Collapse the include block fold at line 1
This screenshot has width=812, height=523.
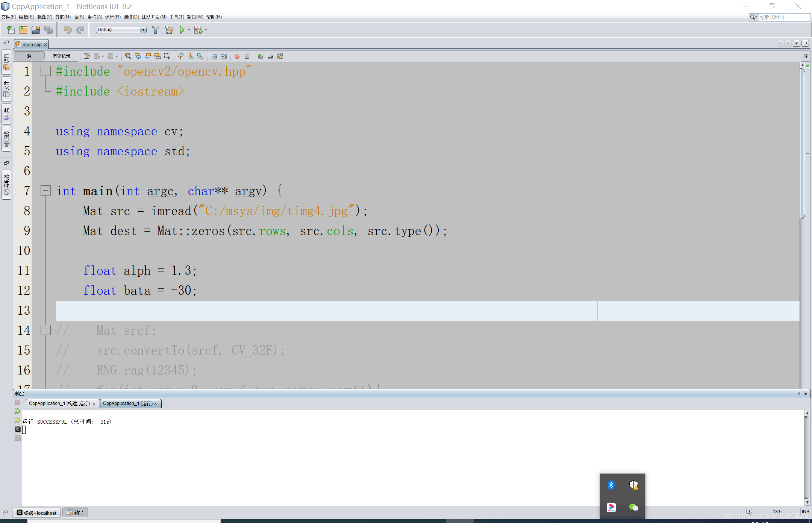(x=45, y=71)
